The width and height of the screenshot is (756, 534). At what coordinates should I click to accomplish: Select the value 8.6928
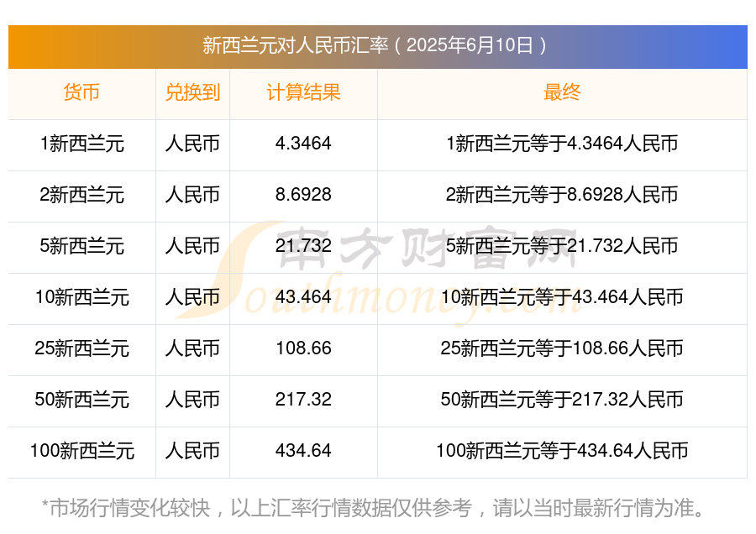click(x=303, y=195)
